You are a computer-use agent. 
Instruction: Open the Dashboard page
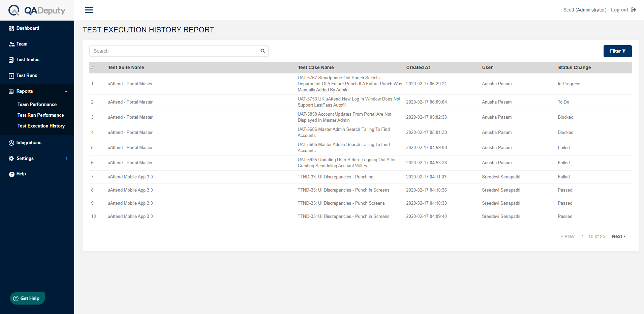(x=28, y=28)
